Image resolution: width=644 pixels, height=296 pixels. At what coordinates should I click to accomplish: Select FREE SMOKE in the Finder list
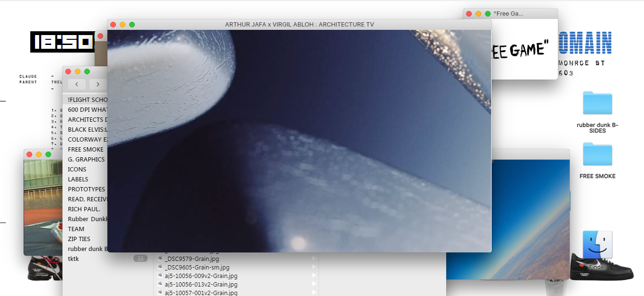85,149
